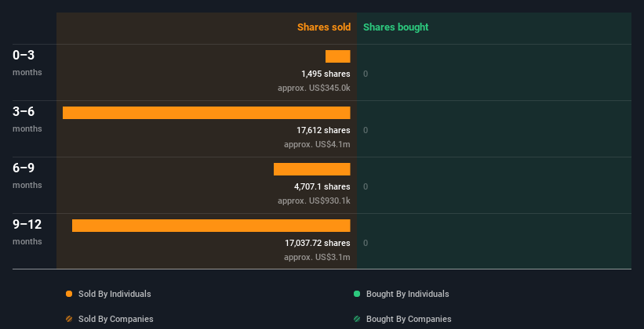Select the 3–6 months sold bar
Image resolution: width=644 pixels, height=329 pixels.
[x=206, y=113]
